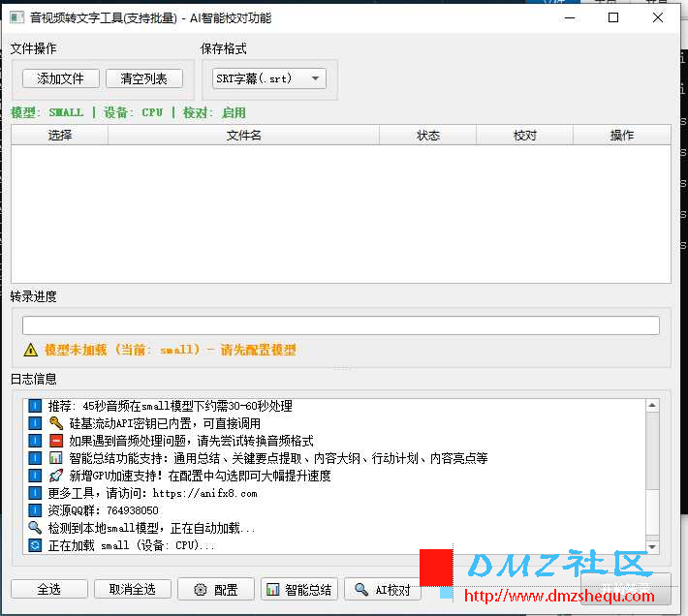Click the rocket icon in the GPU log line
688x616 pixels.
(56, 476)
